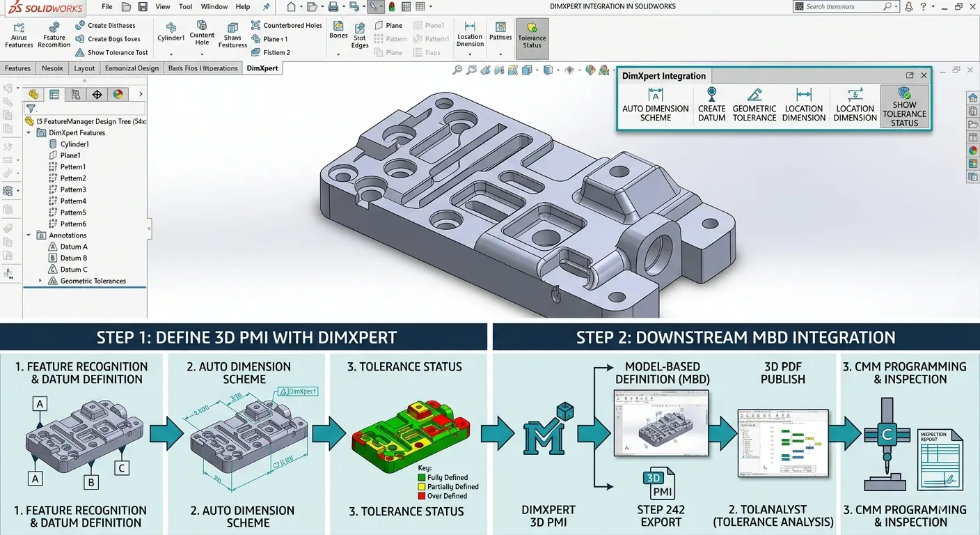Click the panel collapse handle beside feature tree
The width and height of the screenshot is (980, 535).
point(149,228)
